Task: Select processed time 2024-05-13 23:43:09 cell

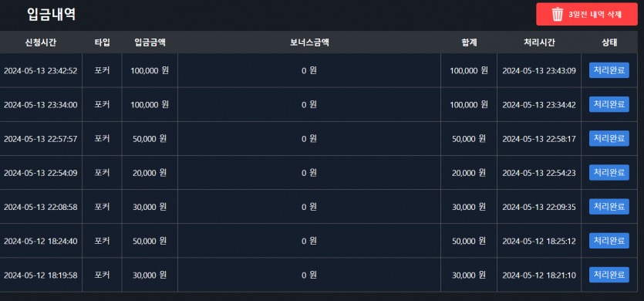Action: (539, 70)
